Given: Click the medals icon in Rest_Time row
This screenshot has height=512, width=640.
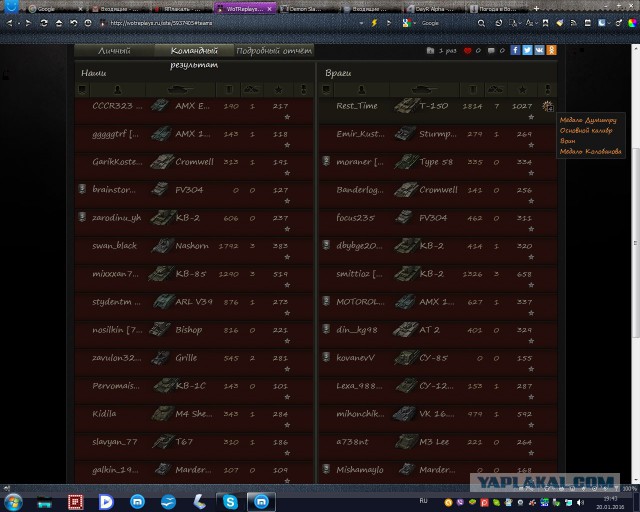Looking at the screenshot, I should pyautogui.click(x=548, y=106).
